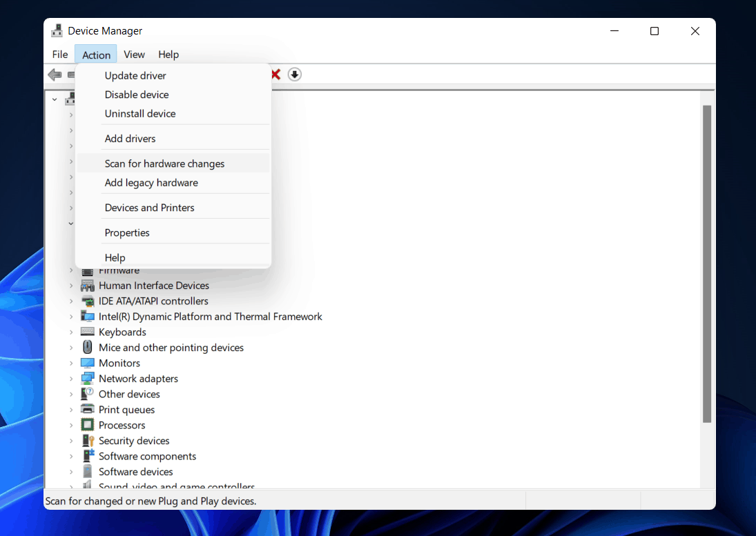Open Devices and Printers from menu

coord(149,208)
